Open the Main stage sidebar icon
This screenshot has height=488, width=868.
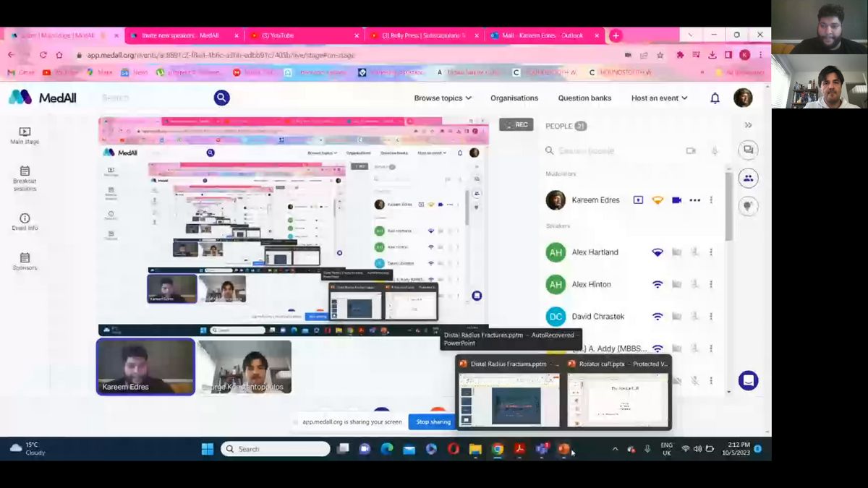25,135
